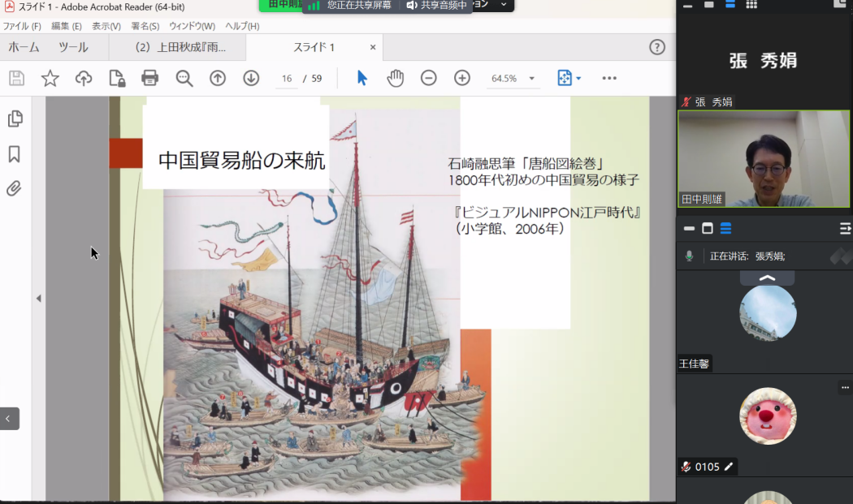
Task: Click the cloud upload icon
Action: pyautogui.click(x=83, y=78)
